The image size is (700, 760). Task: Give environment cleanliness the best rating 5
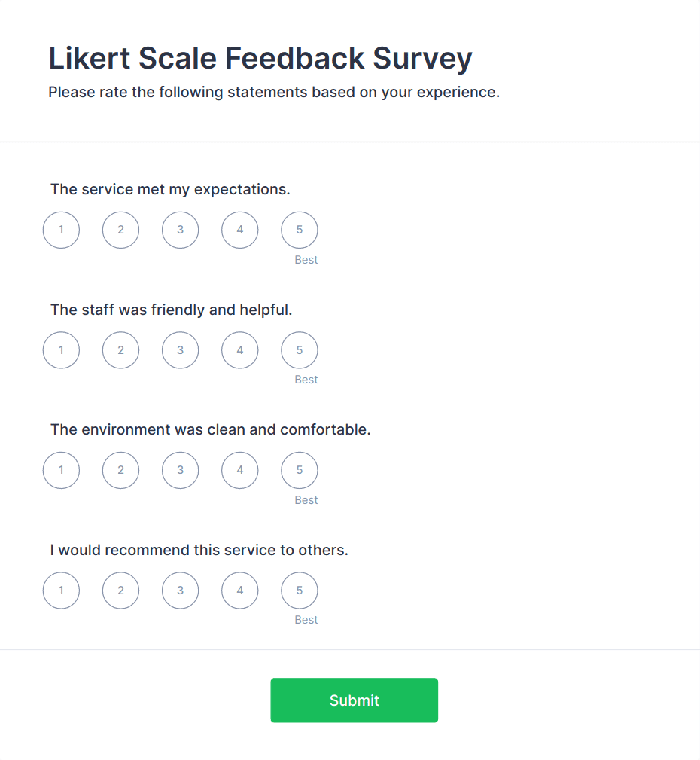click(x=300, y=470)
